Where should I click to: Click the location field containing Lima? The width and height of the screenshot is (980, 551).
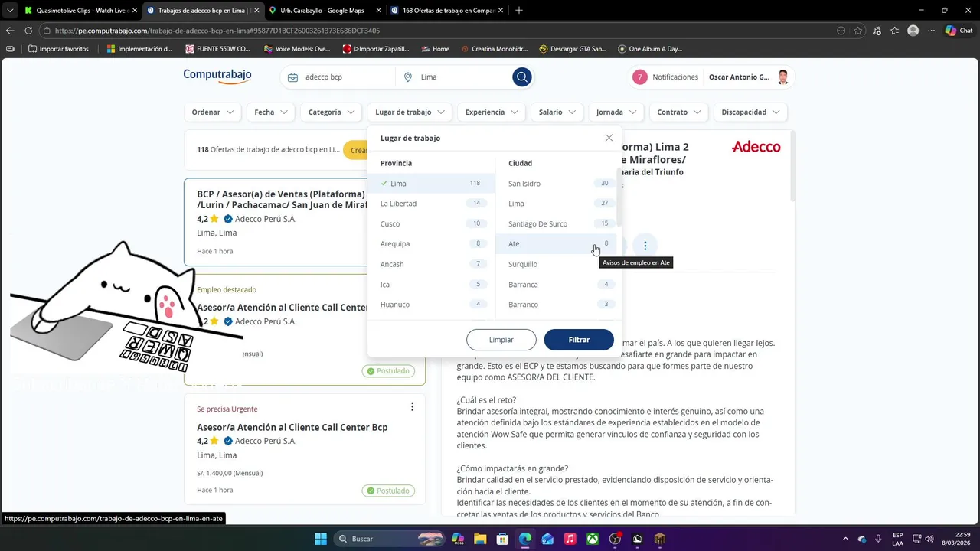click(x=463, y=77)
